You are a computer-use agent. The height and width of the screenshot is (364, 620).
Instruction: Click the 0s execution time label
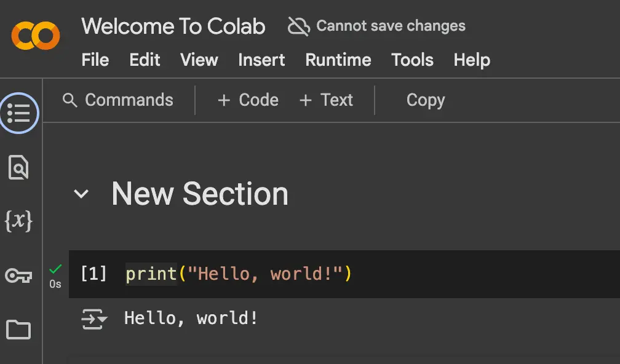(55, 284)
